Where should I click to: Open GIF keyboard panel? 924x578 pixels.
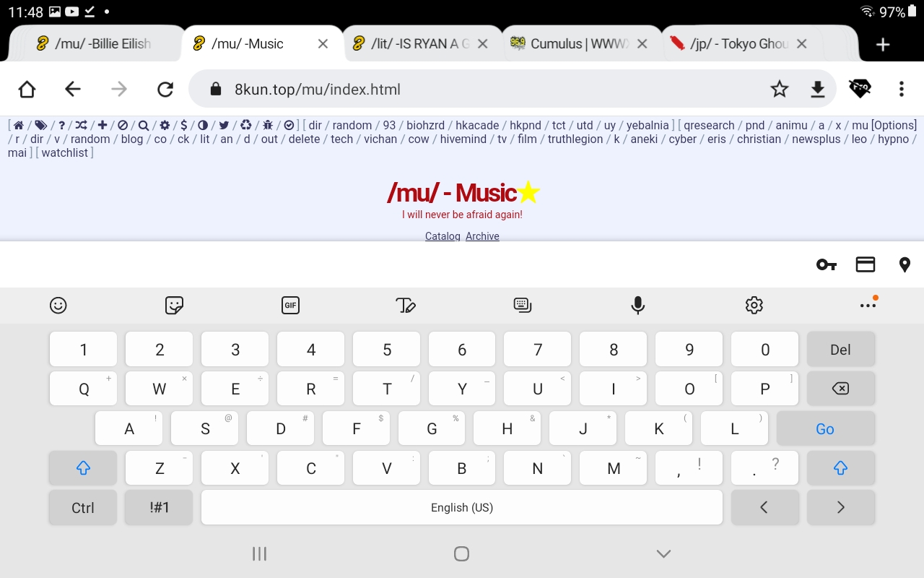(x=290, y=306)
